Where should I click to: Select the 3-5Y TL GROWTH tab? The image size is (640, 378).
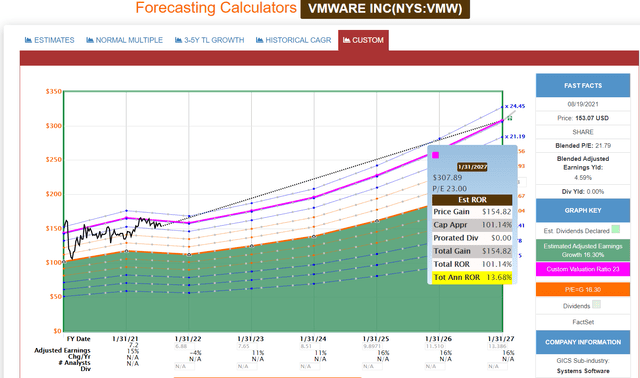click(209, 40)
